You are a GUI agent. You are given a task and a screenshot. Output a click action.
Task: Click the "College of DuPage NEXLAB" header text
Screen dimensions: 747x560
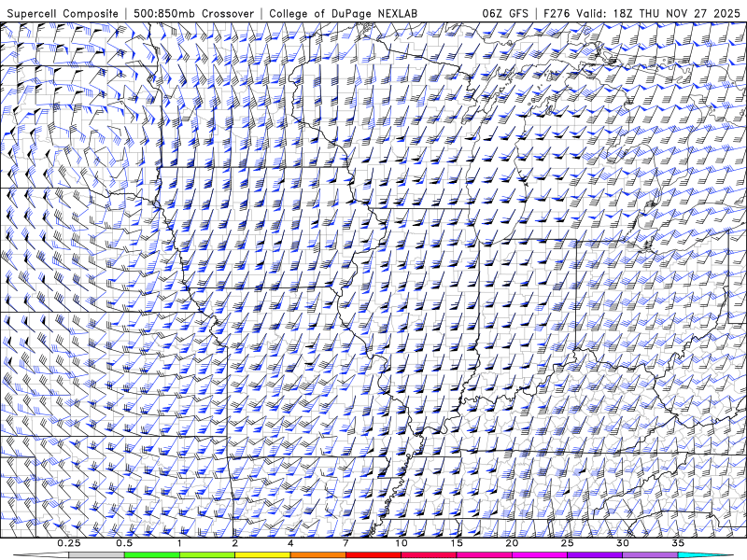343,13
